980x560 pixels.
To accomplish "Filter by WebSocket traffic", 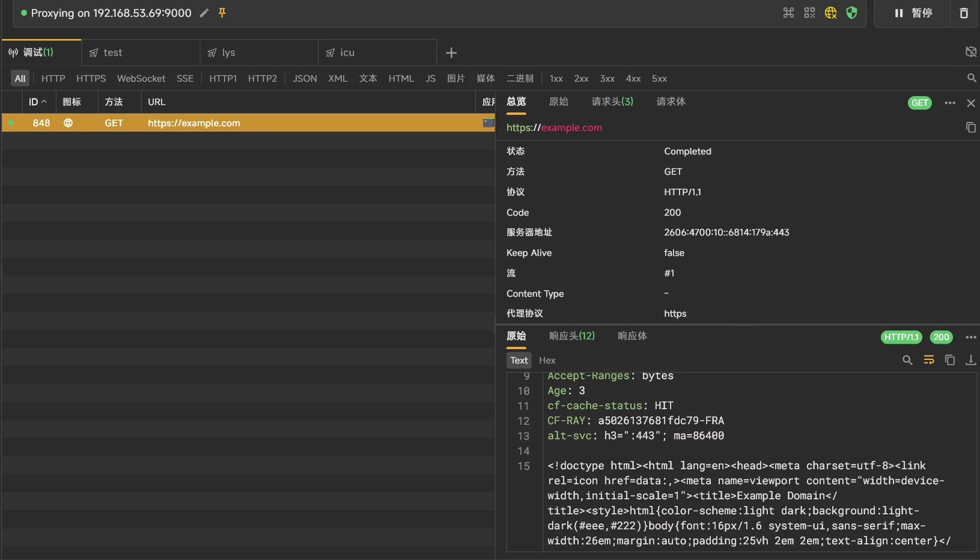I will coord(141,78).
